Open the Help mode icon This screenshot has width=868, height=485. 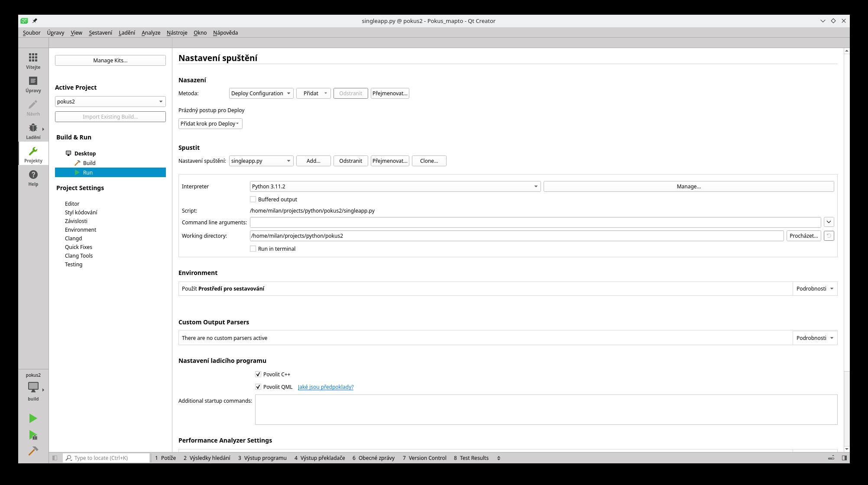point(33,178)
